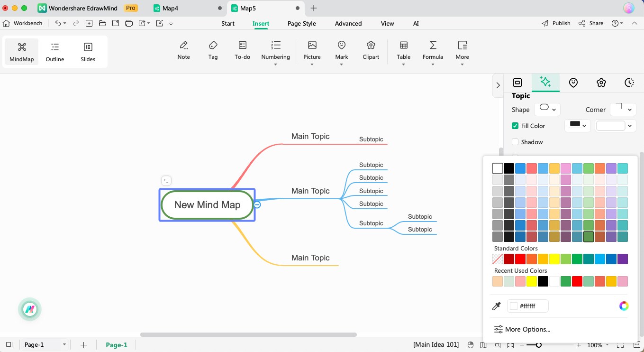The image size is (644, 352).
Task: Click More Options in color picker
Action: click(522, 329)
